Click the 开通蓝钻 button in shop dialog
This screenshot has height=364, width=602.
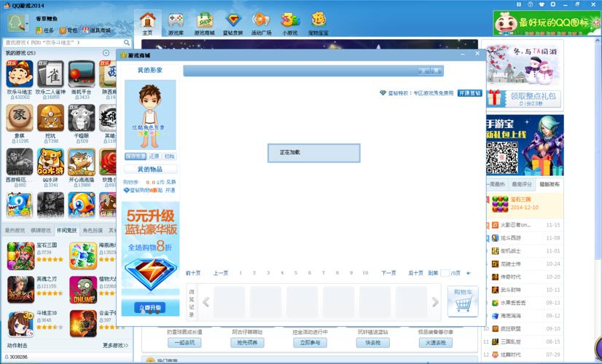click(x=469, y=93)
